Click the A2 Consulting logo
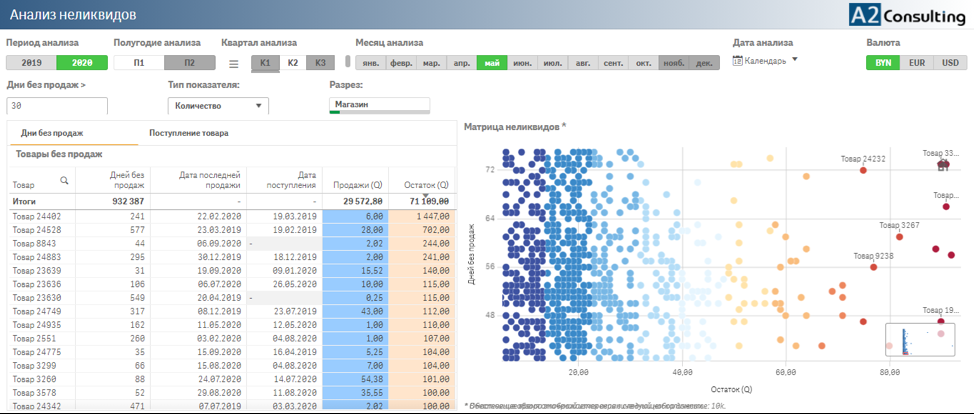Screen dimensions: 974x414 [x=907, y=15]
